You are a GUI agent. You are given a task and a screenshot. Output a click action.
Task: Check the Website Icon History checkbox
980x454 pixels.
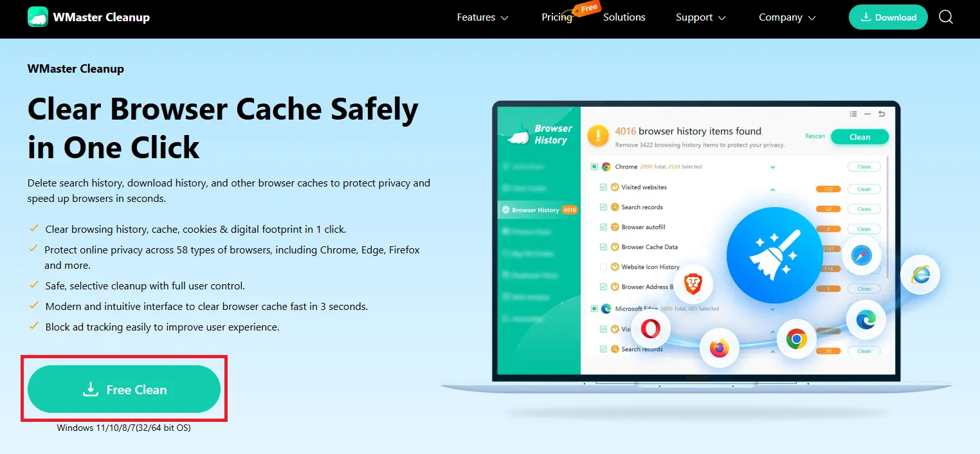pos(603,267)
